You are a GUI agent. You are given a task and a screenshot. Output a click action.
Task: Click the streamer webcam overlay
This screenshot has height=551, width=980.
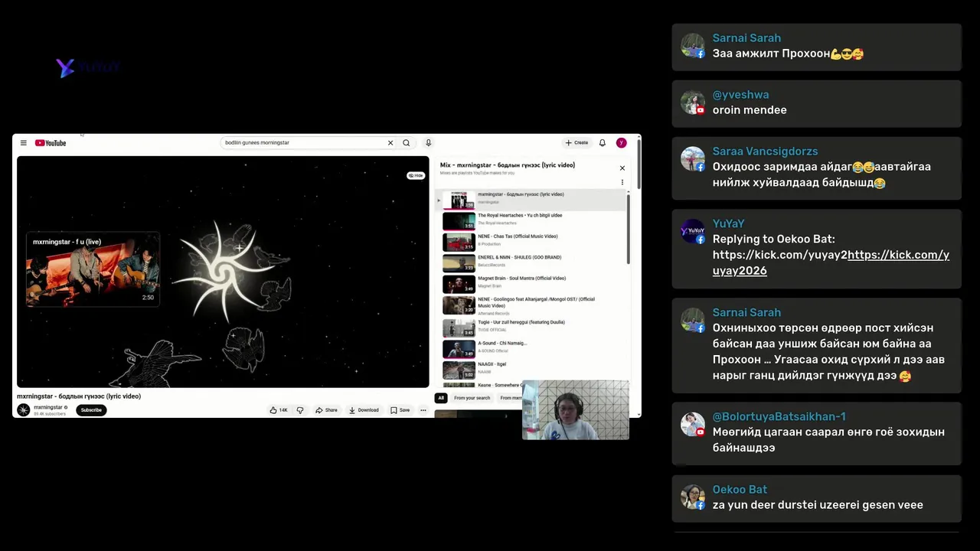click(576, 410)
